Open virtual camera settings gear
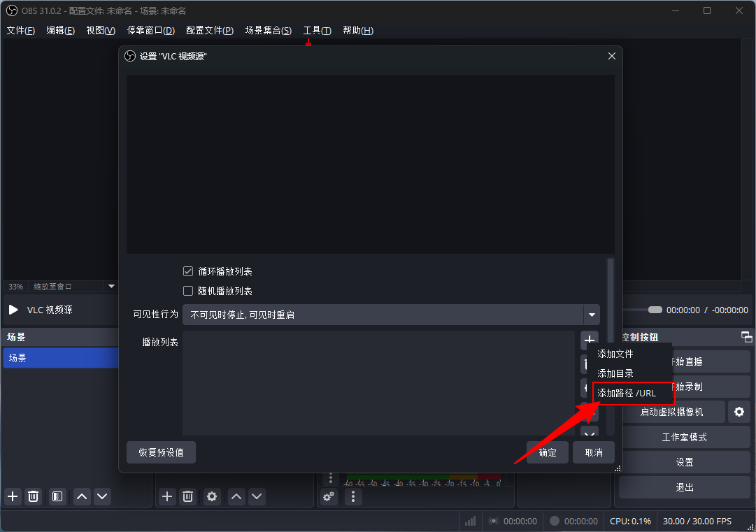756x532 pixels. (x=739, y=412)
